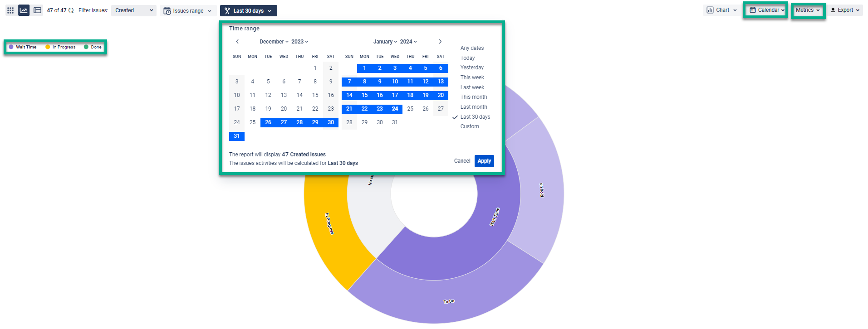
Task: Pick January 31 in the calendar
Action: click(395, 122)
